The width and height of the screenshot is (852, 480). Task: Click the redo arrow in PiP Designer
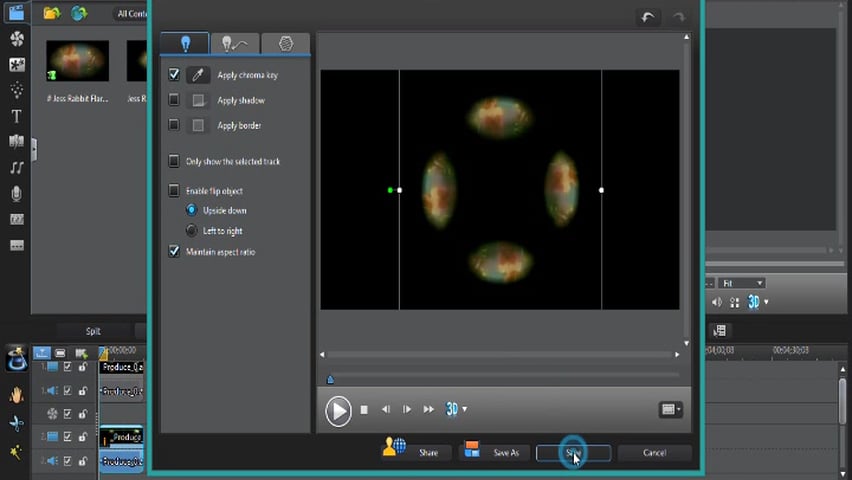coord(679,17)
